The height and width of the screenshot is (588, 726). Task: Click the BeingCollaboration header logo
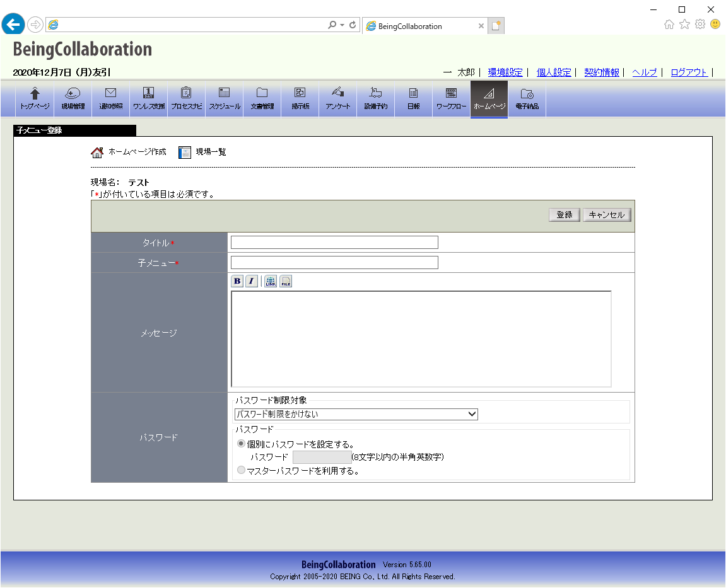(x=83, y=50)
